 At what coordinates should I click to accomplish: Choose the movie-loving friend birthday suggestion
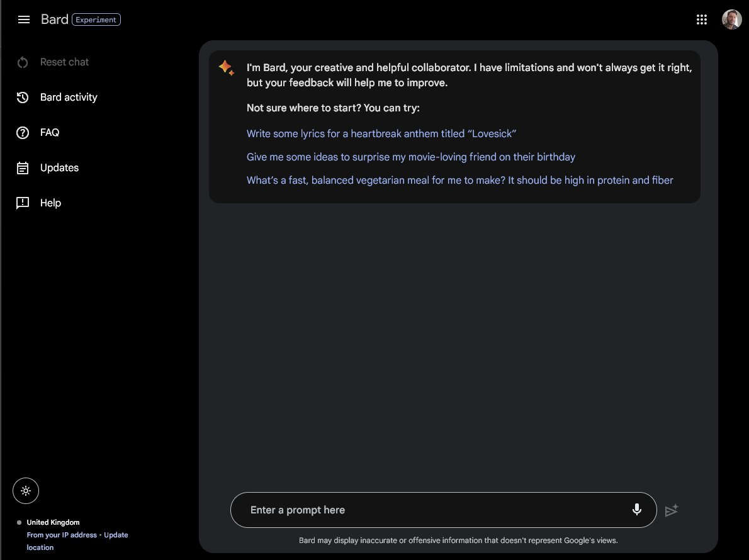(410, 157)
